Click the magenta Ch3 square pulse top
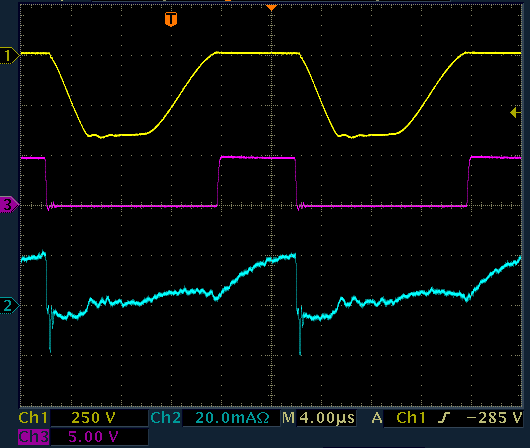Image resolution: width=530 pixels, height=448 pixels. pyautogui.click(x=257, y=157)
